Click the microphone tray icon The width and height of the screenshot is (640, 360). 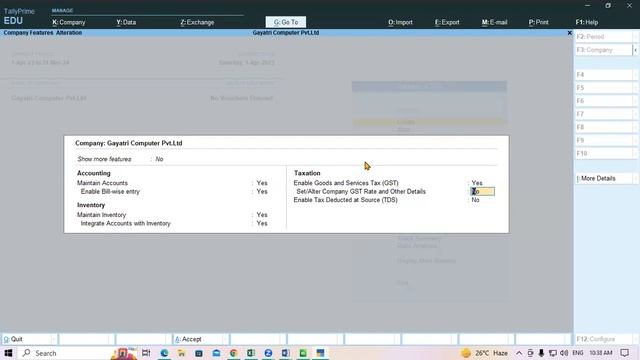(x=541, y=353)
